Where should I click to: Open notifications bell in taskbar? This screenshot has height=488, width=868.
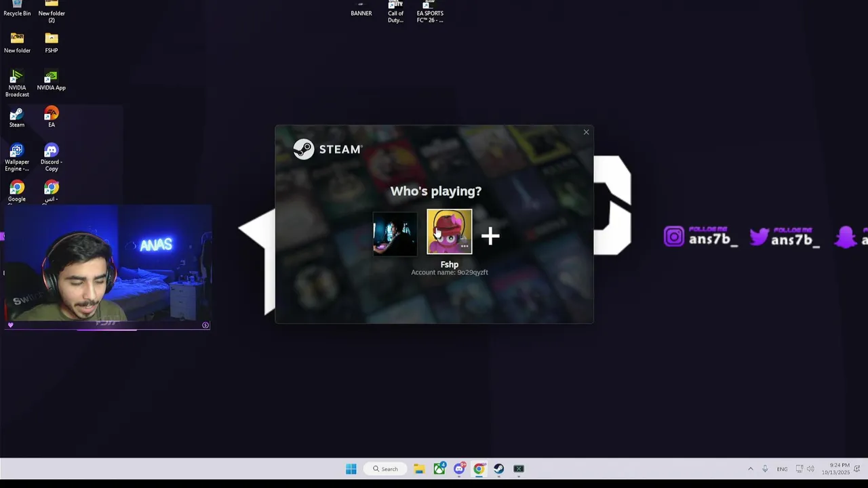858,469
